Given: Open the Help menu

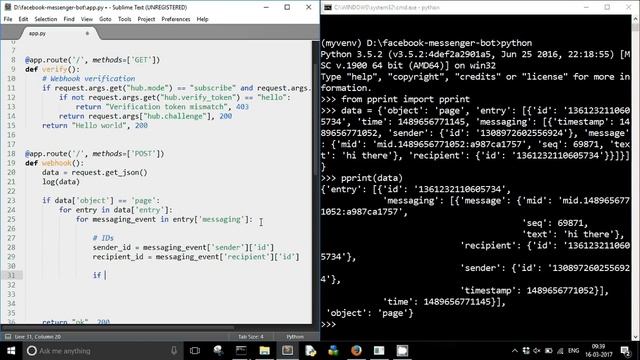Looking at the screenshot, I should click(202, 19).
